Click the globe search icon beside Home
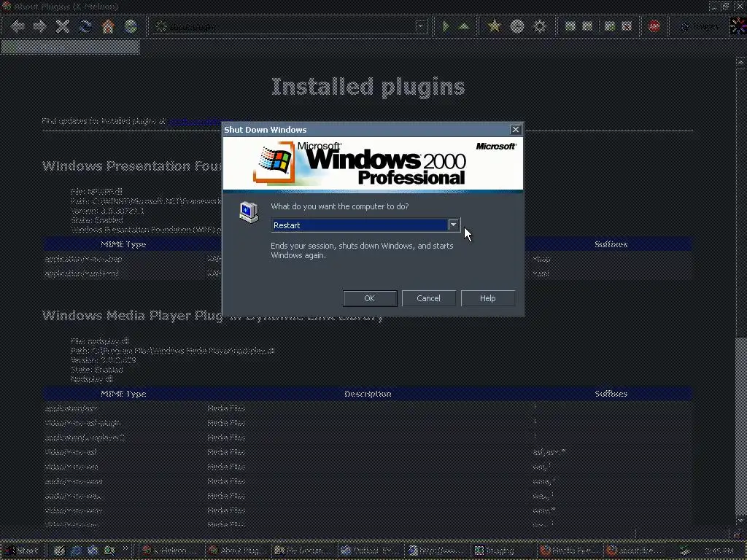 [x=131, y=26]
